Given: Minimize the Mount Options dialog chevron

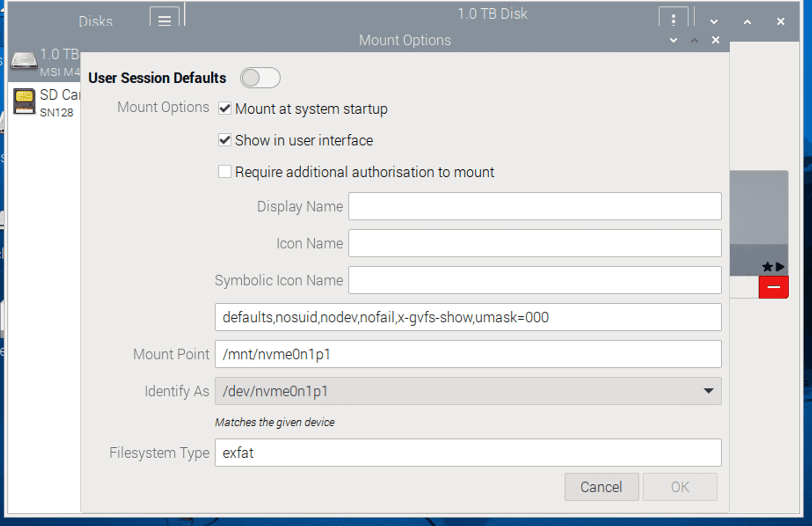Looking at the screenshot, I should coord(673,40).
